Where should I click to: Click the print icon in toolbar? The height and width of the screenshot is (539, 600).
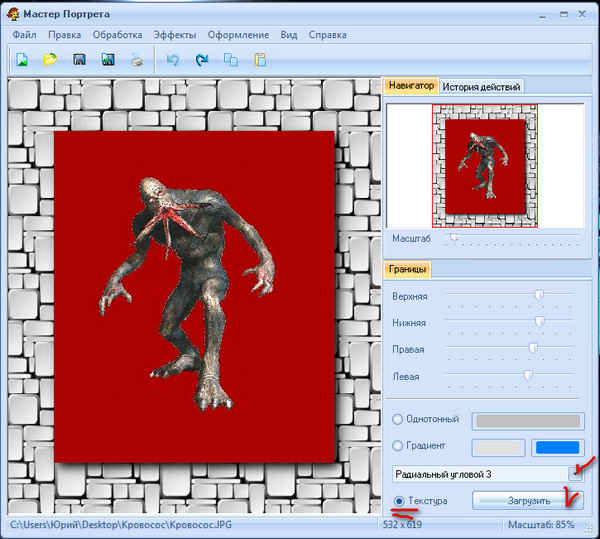[x=136, y=60]
